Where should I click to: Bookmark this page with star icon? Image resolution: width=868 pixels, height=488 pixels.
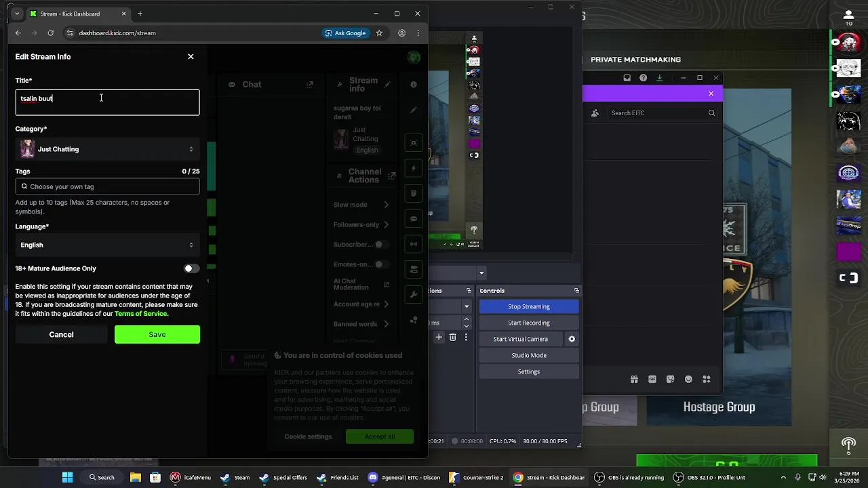pos(379,33)
